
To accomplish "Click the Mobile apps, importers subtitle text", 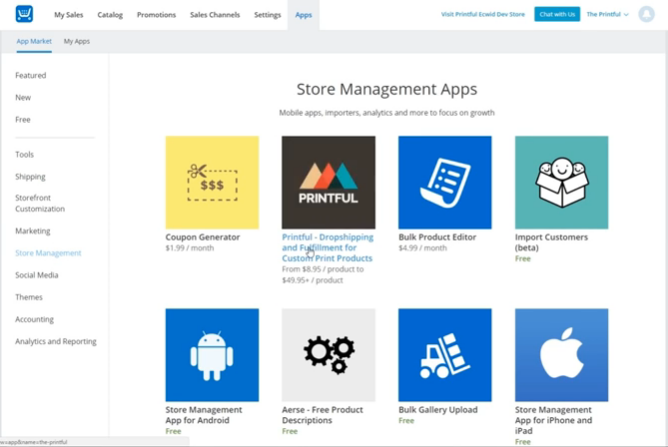I will click(387, 113).
